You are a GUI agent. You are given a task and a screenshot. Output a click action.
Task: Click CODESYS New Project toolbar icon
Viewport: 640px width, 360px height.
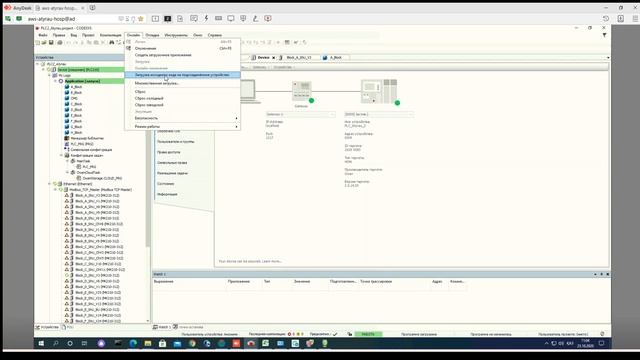click(x=38, y=42)
